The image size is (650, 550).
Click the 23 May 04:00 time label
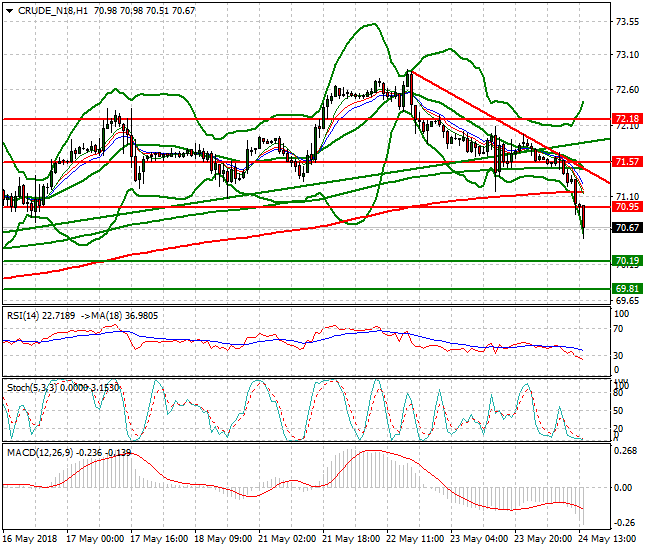point(479,539)
